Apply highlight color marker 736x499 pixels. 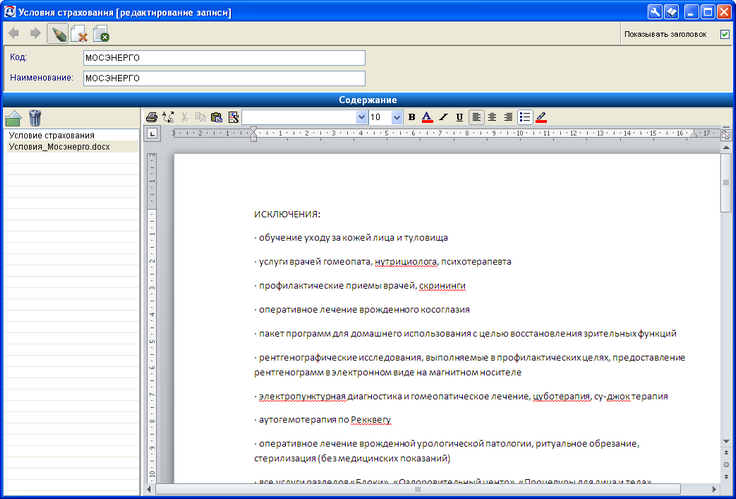tap(541, 117)
